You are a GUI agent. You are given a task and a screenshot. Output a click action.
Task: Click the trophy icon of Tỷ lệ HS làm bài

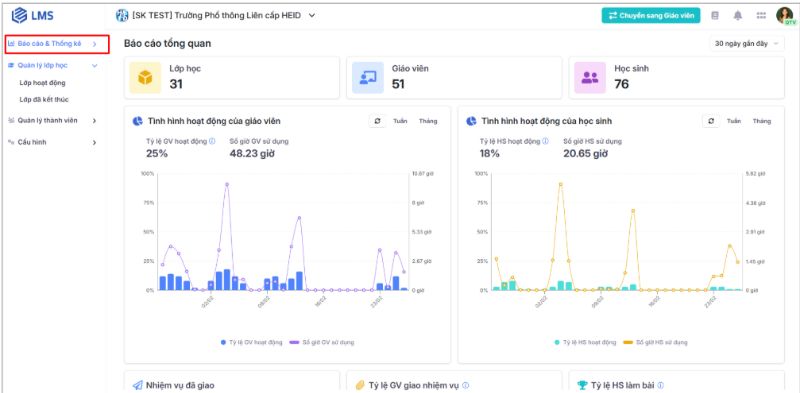(x=582, y=385)
